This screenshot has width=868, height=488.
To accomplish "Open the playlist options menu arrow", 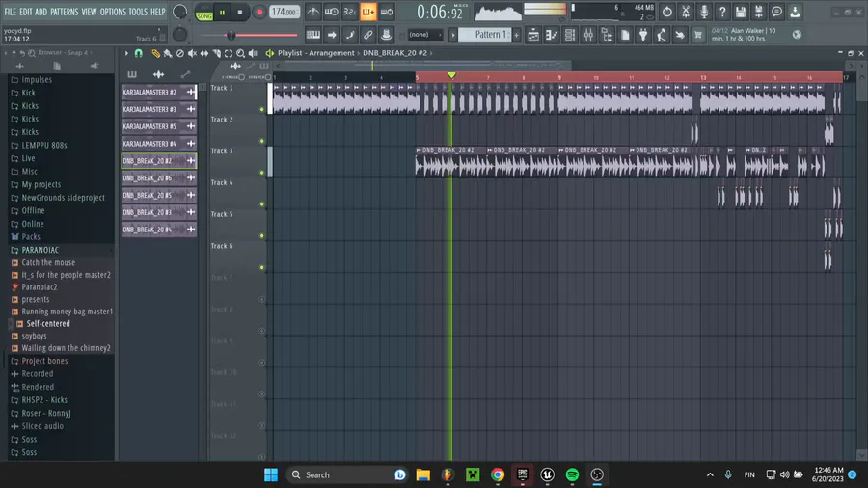I will click(x=126, y=53).
